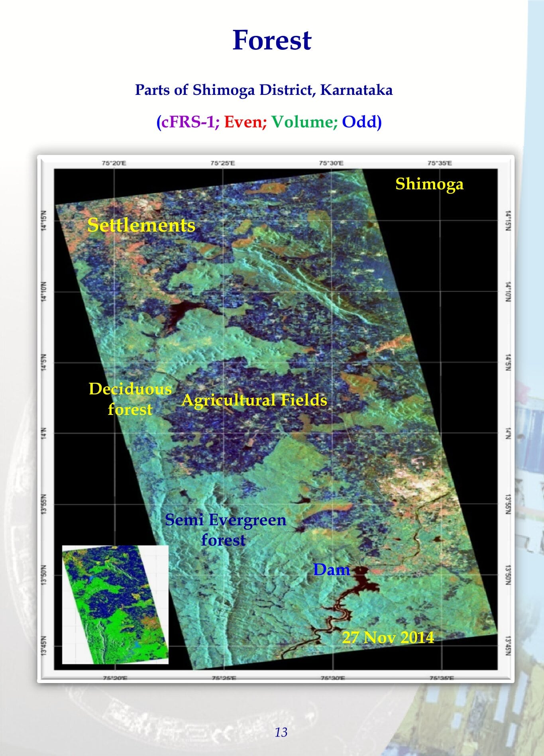The height and width of the screenshot is (756, 544).
Task: Click the left axis label "14°N"
Action: pyautogui.click(x=44, y=433)
